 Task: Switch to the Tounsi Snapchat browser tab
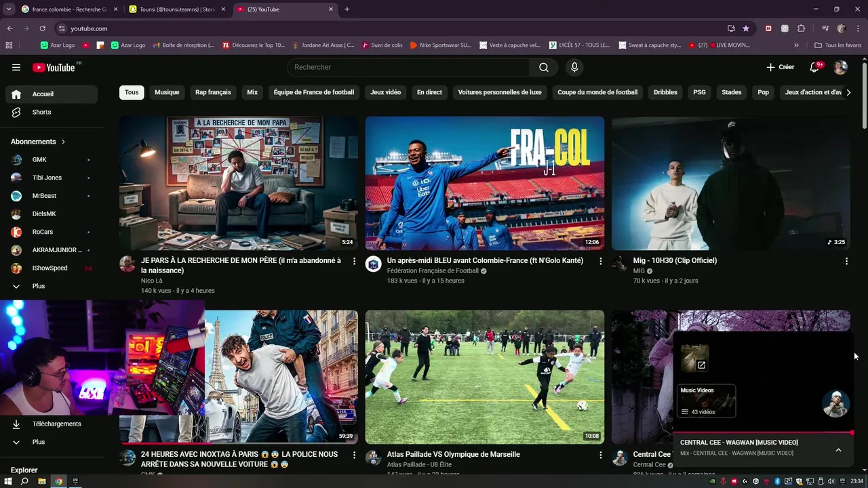click(x=178, y=9)
